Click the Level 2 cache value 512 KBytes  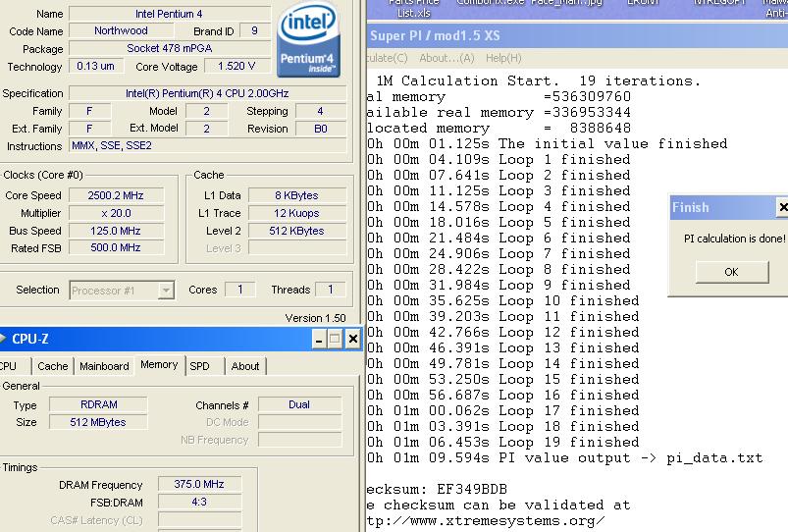(x=296, y=231)
